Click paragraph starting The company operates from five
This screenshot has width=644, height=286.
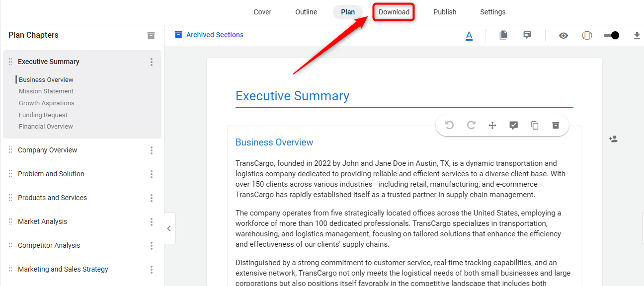tap(399, 229)
